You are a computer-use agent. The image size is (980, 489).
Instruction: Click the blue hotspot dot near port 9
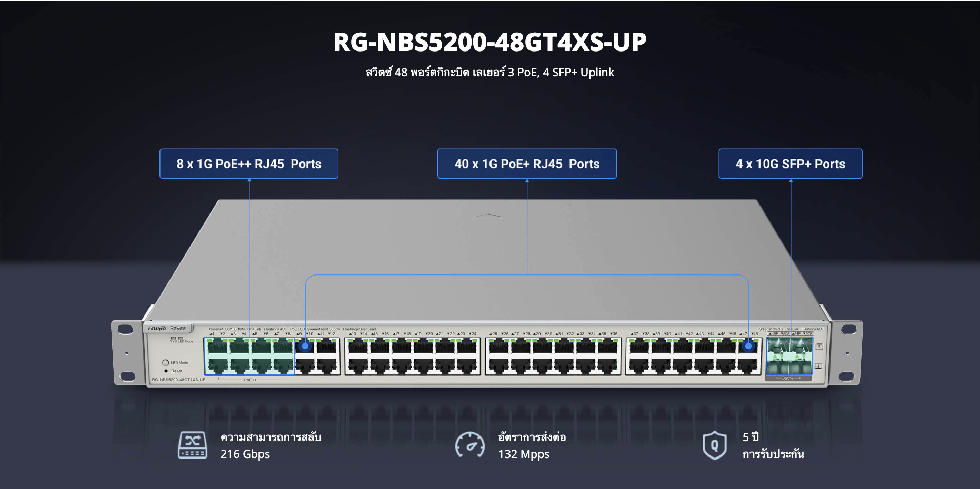pos(305,346)
